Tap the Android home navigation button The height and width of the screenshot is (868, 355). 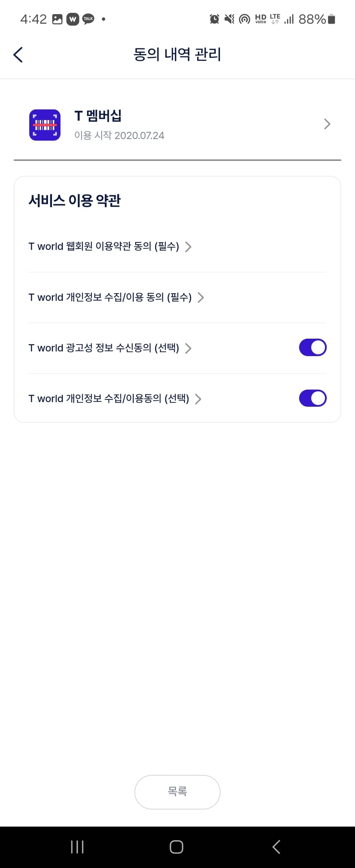(176, 847)
